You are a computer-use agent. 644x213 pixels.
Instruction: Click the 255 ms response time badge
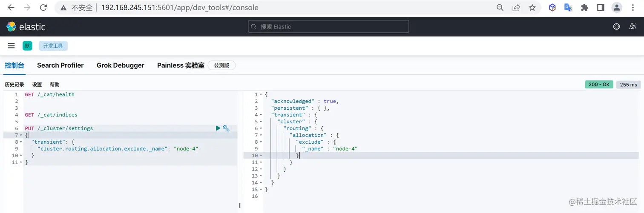click(x=628, y=85)
